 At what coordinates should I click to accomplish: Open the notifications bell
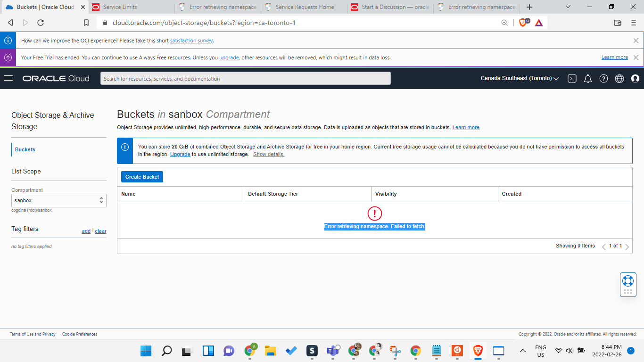[588, 79]
